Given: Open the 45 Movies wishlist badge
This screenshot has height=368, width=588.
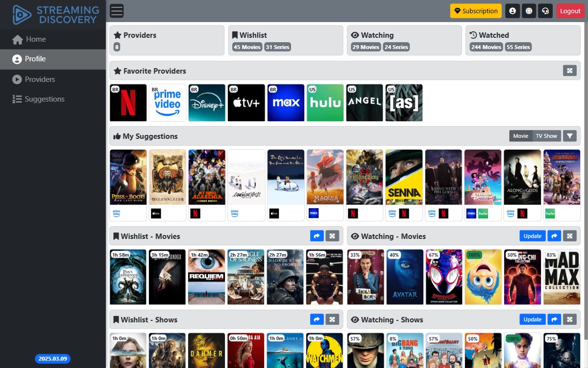Looking at the screenshot, I should tap(247, 47).
